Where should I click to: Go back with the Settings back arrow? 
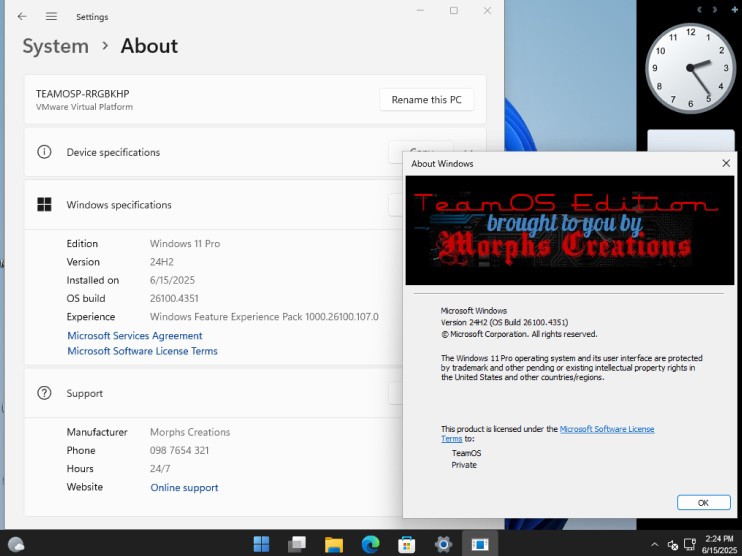pyautogui.click(x=22, y=17)
